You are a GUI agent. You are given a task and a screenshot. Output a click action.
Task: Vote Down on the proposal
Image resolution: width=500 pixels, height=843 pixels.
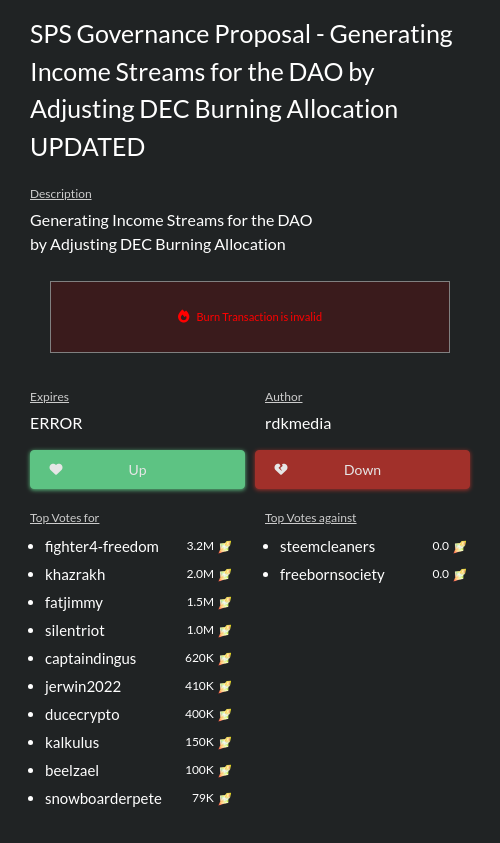coord(362,469)
